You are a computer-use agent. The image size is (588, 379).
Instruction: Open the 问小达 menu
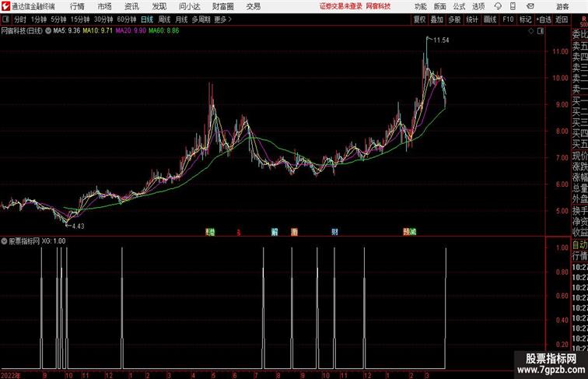(189, 6)
